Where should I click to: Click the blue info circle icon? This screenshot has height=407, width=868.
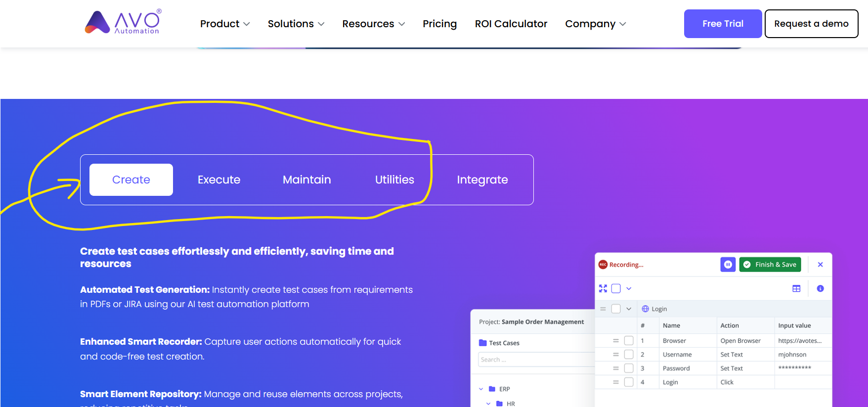pyautogui.click(x=820, y=288)
